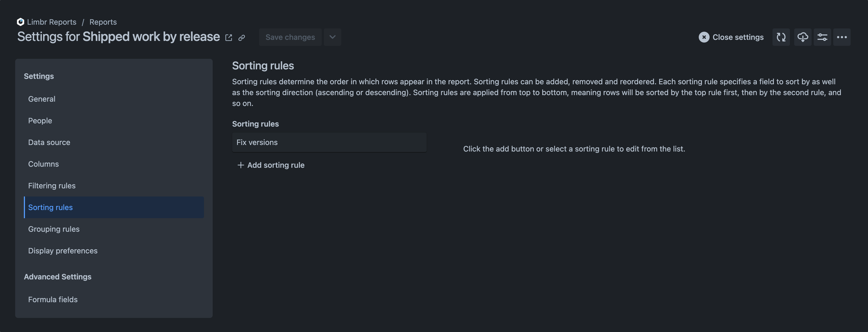The width and height of the screenshot is (868, 332).
Task: Switch to General settings
Action: (42, 99)
